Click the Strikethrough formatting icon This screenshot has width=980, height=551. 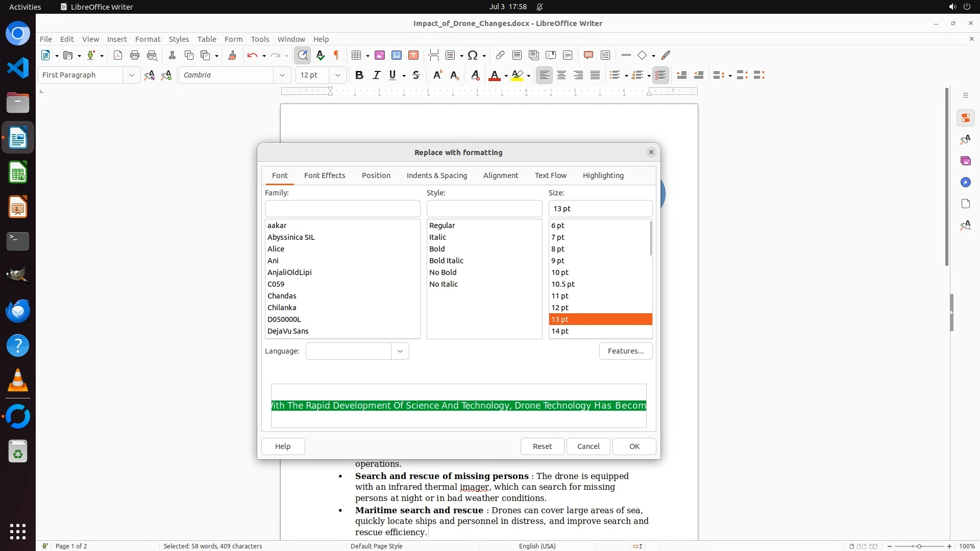(x=416, y=75)
